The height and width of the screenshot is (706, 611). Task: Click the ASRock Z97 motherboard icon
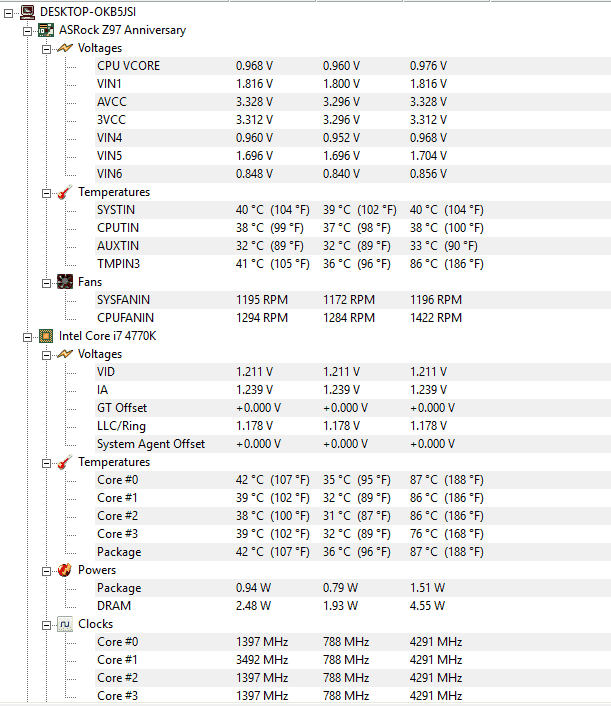click(46, 30)
